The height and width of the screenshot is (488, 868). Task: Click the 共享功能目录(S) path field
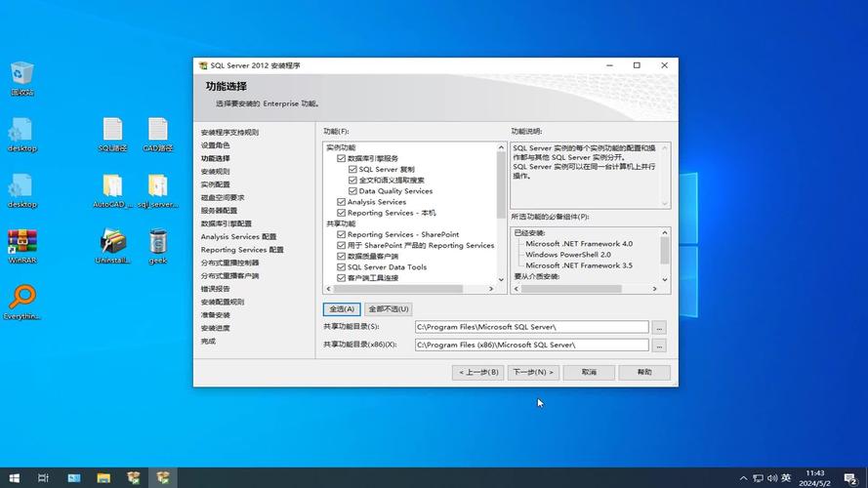tap(531, 327)
